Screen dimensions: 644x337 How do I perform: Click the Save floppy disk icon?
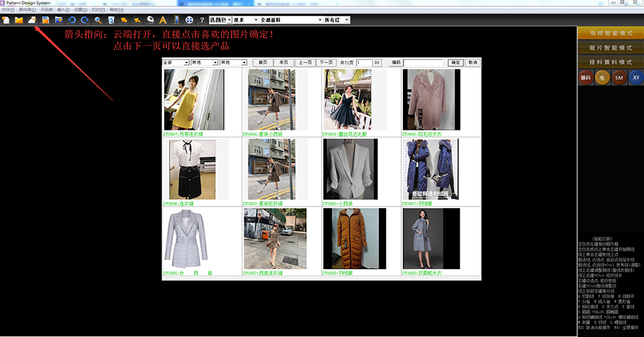(x=45, y=20)
